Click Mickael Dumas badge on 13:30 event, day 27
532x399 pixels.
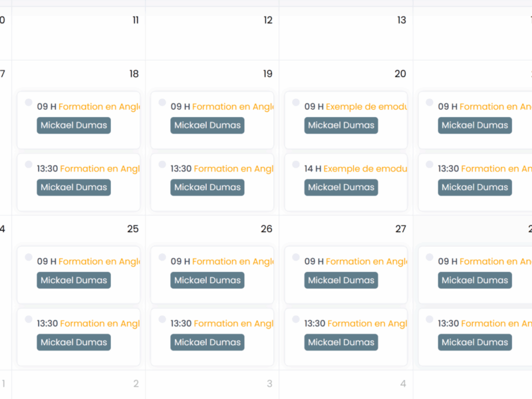[x=341, y=342]
